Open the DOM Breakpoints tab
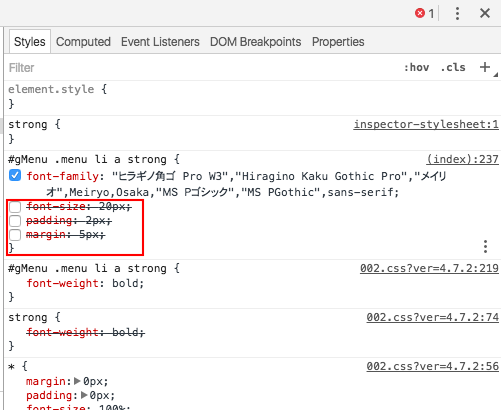This screenshot has width=501, height=410. (255, 42)
